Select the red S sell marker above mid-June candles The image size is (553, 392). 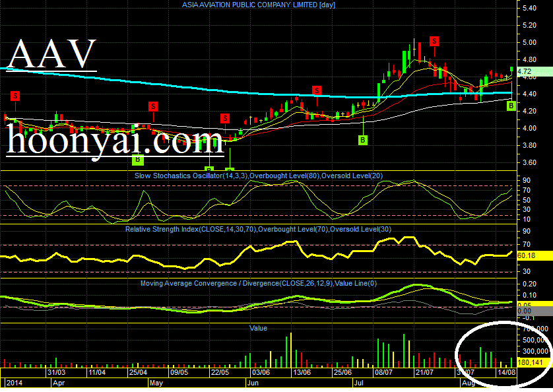[x=317, y=90]
